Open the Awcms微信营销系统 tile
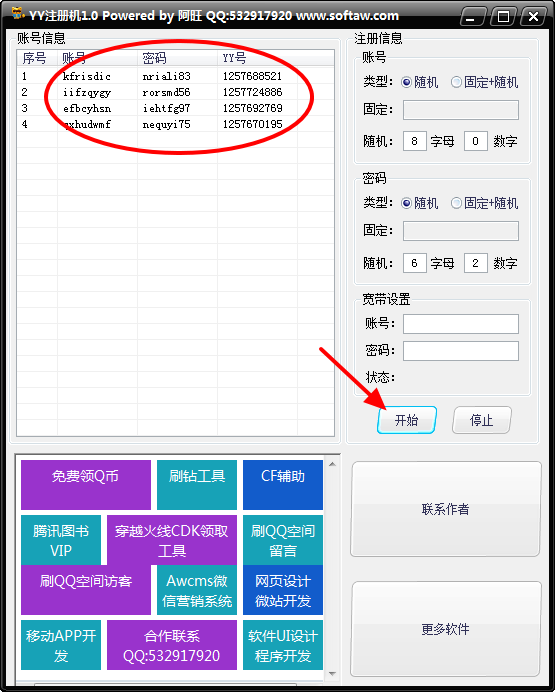This screenshot has height=692, width=555. pyautogui.click(x=197, y=590)
